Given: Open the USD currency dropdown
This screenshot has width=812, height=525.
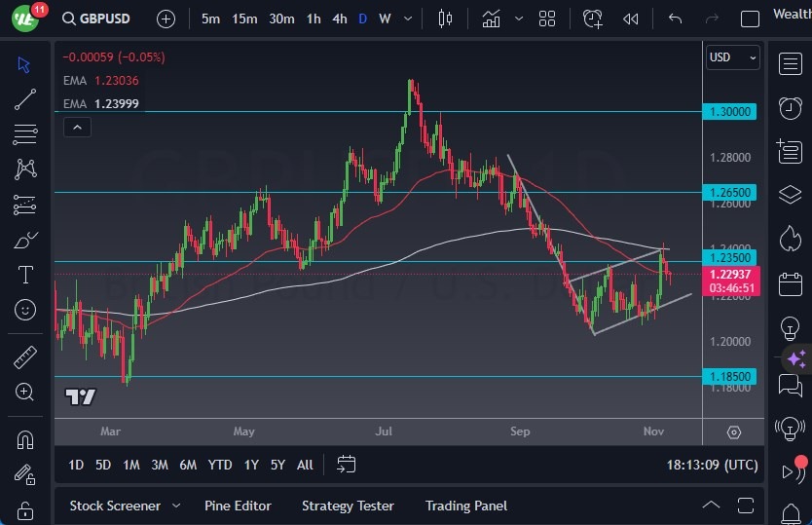Looking at the screenshot, I should [x=733, y=57].
